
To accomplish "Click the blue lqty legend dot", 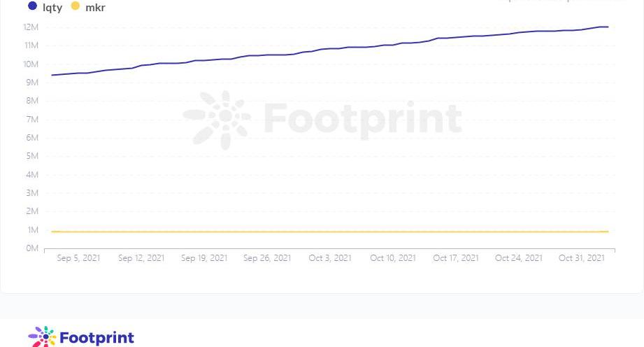I will click(32, 6).
